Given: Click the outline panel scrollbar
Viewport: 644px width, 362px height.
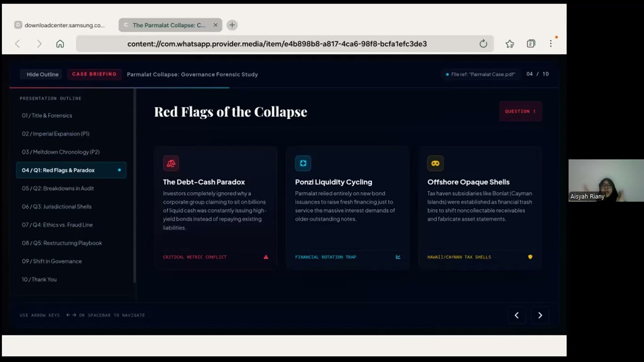Looking at the screenshot, I should (x=134, y=186).
